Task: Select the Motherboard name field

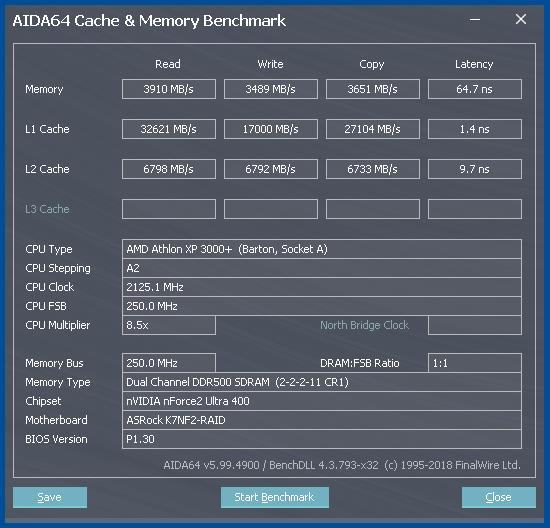Action: [322, 420]
